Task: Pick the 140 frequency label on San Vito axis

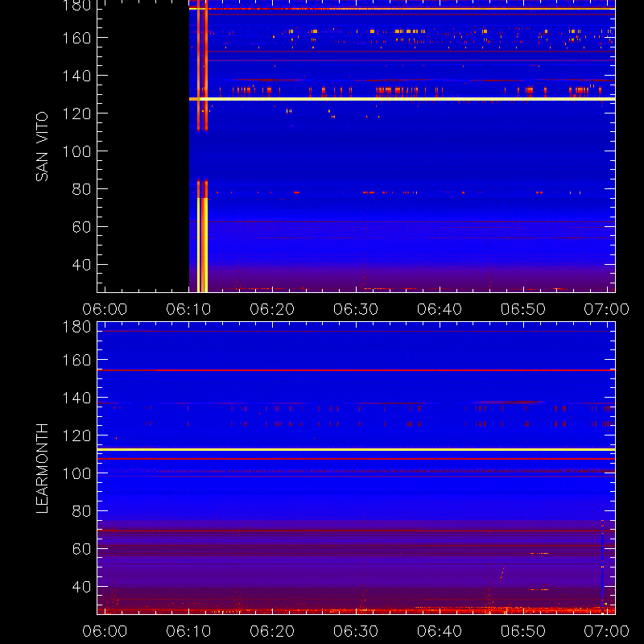Action: 76,76
